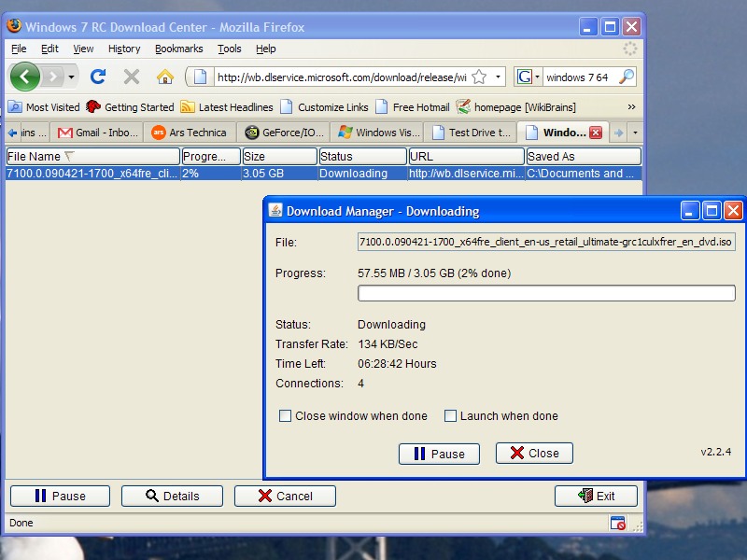Switch to the Test Drive tab
Screen dimensions: 747x560
[472, 133]
